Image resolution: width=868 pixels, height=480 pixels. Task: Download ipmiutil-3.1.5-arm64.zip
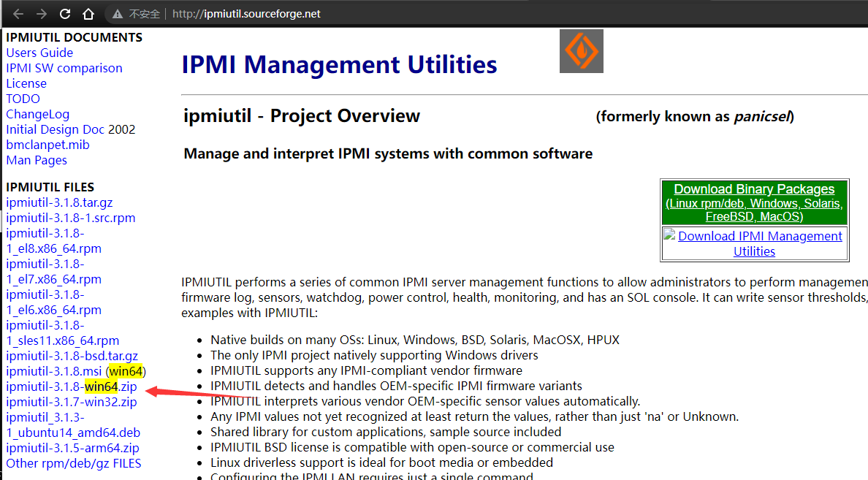[72, 449]
